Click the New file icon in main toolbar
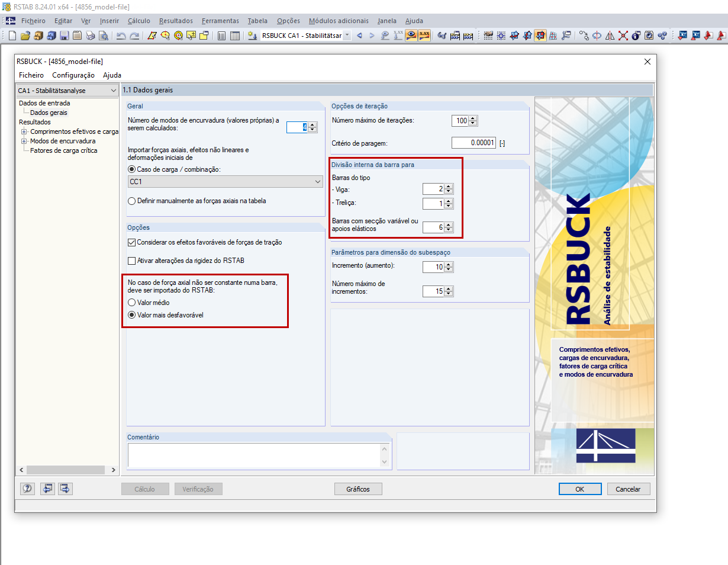 click(12, 36)
